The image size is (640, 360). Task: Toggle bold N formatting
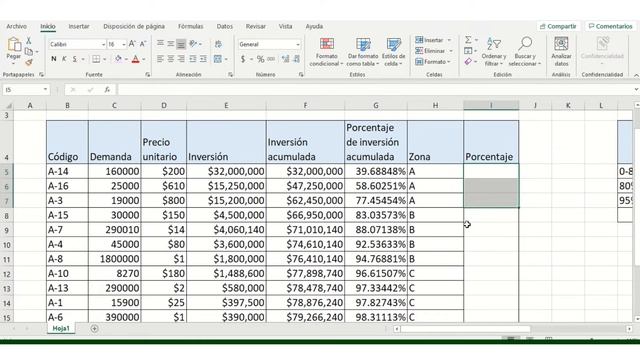pyautogui.click(x=53, y=59)
